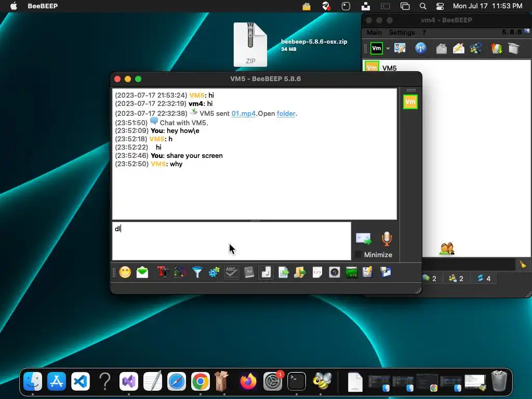Click the edit profile icon in vm4 toolbar
Image resolution: width=532 pixels, height=399 pixels.
pyautogui.click(x=400, y=48)
